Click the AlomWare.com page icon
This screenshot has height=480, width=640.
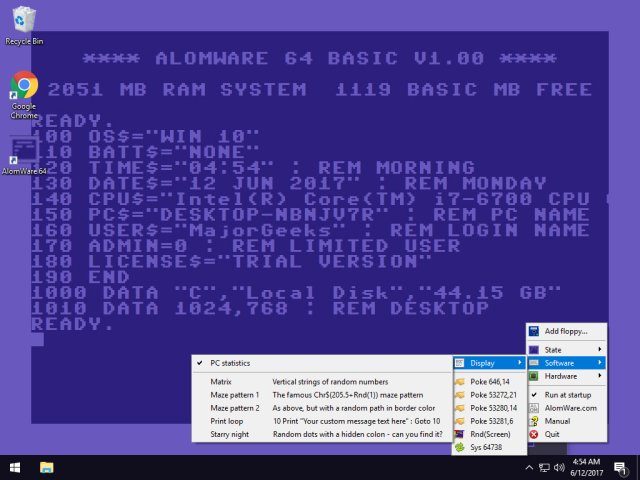533,408
